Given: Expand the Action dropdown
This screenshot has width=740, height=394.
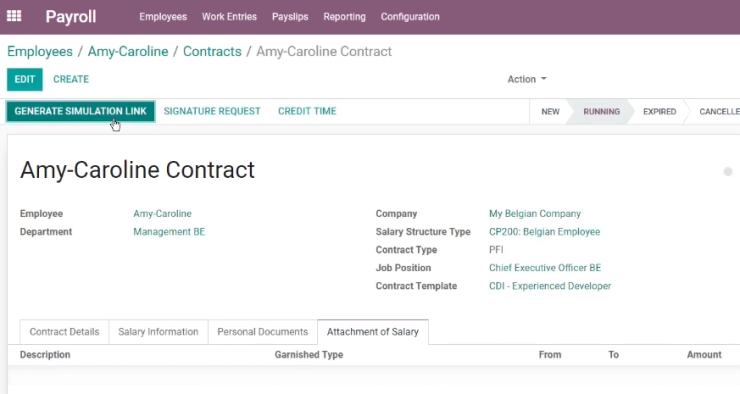Looking at the screenshot, I should (527, 79).
